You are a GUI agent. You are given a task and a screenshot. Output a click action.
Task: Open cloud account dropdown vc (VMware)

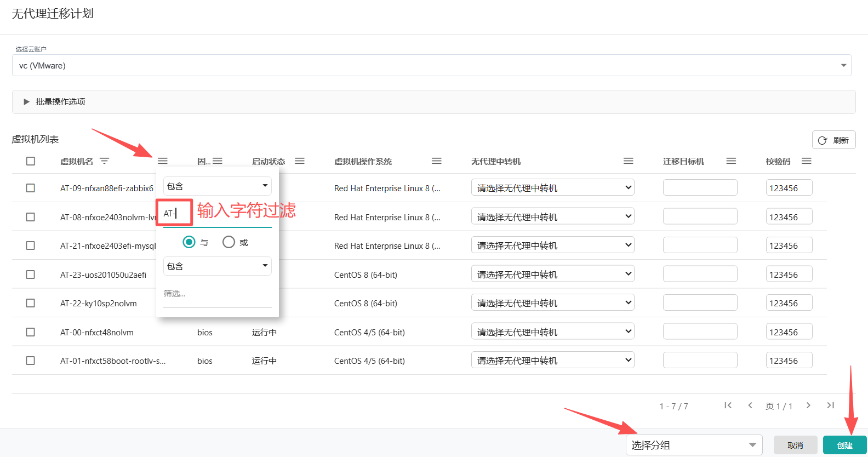(432, 65)
